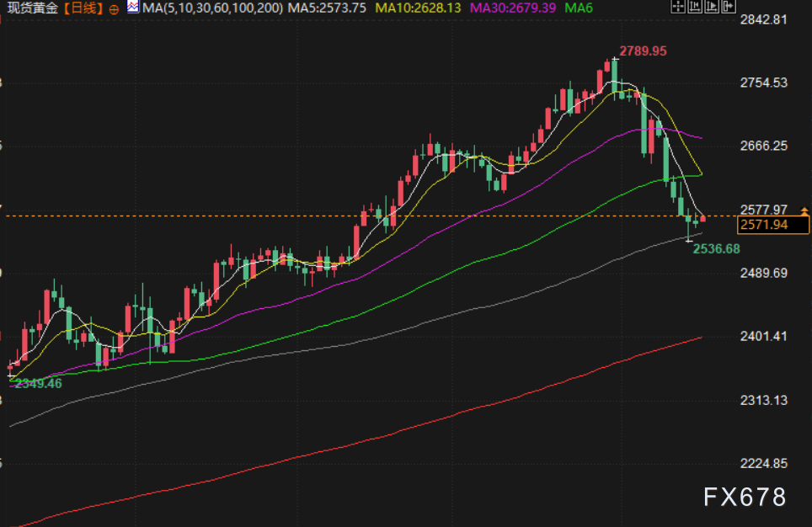Screen dimensions: 812x527
Task: Open MA(5,10,30,60,100,200) indicator settings
Action: click(211, 8)
